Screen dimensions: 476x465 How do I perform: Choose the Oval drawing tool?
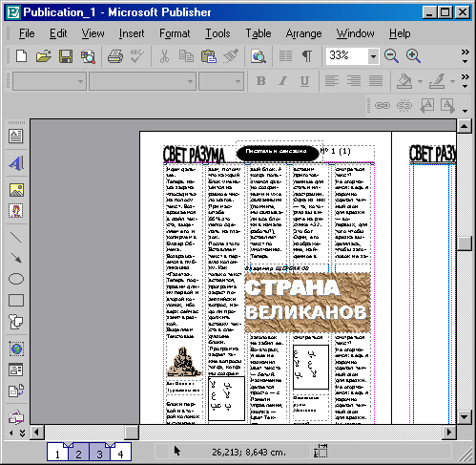click(16, 279)
